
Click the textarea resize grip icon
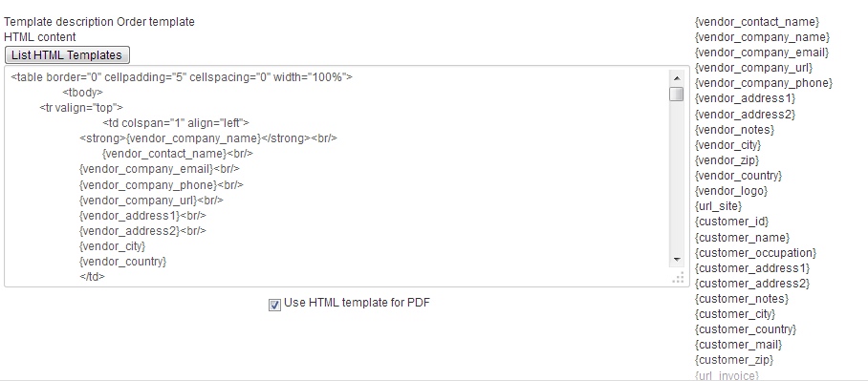pos(678,278)
